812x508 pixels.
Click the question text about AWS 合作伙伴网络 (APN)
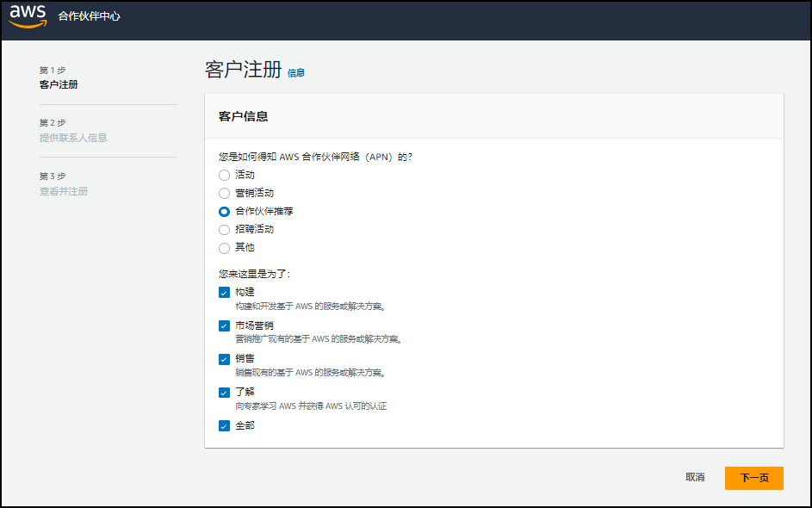pos(315,157)
